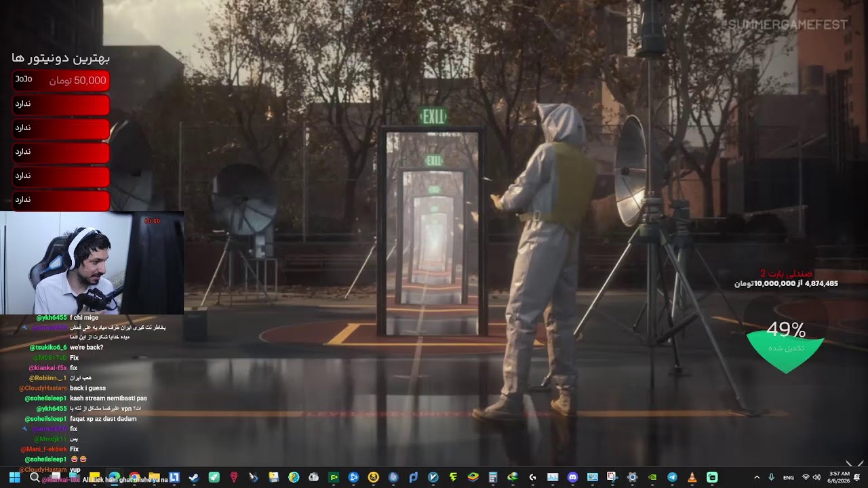Open the Telegram taskbar icon
The height and width of the screenshot is (488, 868).
click(x=672, y=477)
